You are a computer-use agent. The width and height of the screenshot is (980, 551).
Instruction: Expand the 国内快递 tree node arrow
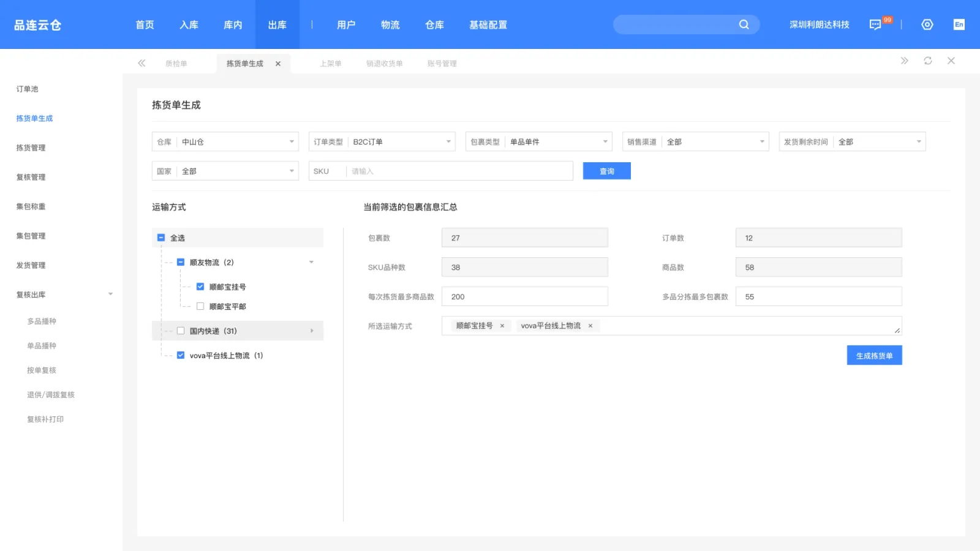312,331
